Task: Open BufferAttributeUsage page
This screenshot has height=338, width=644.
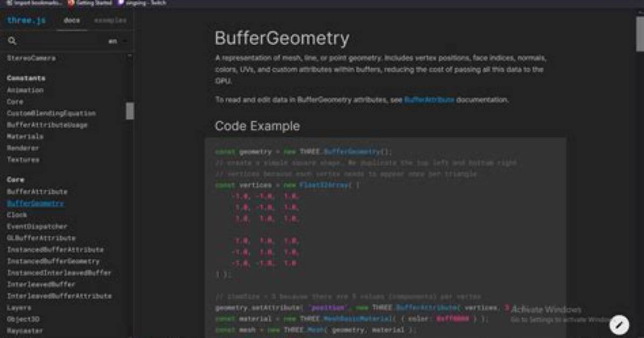Action: coord(47,125)
